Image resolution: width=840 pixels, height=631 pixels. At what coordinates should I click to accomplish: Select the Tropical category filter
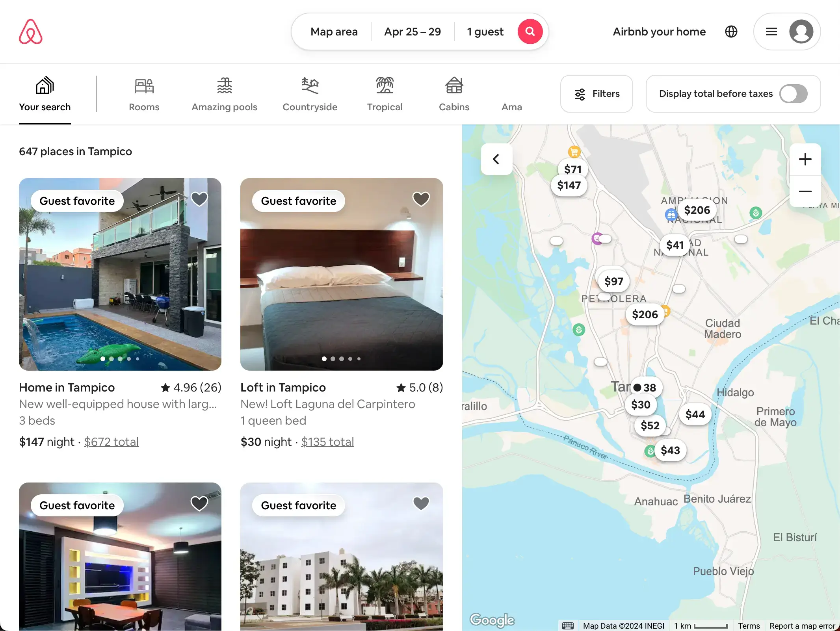pyautogui.click(x=385, y=93)
